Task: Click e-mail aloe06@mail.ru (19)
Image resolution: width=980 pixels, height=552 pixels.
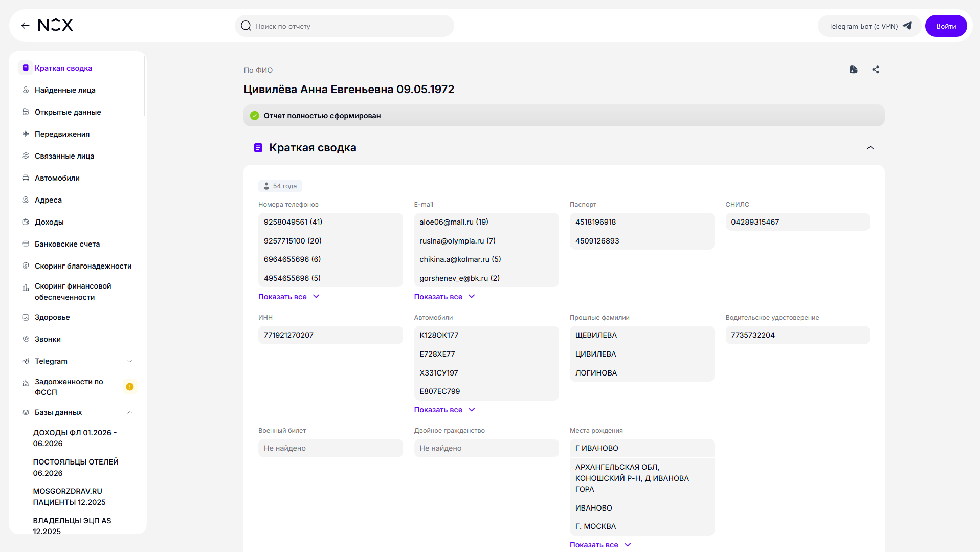Action: pyautogui.click(x=486, y=222)
